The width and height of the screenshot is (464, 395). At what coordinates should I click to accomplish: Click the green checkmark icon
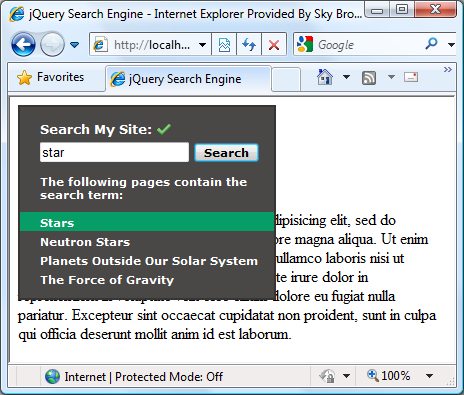164,128
